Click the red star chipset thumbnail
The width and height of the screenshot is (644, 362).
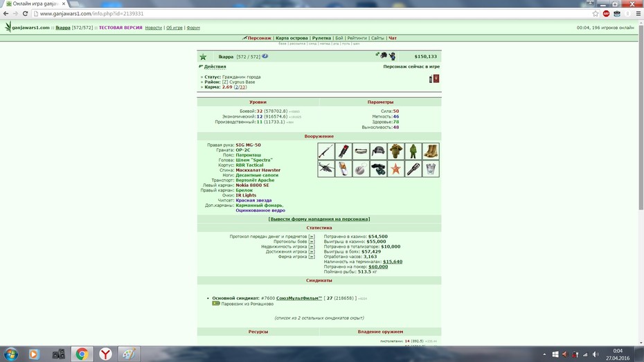coord(396,169)
